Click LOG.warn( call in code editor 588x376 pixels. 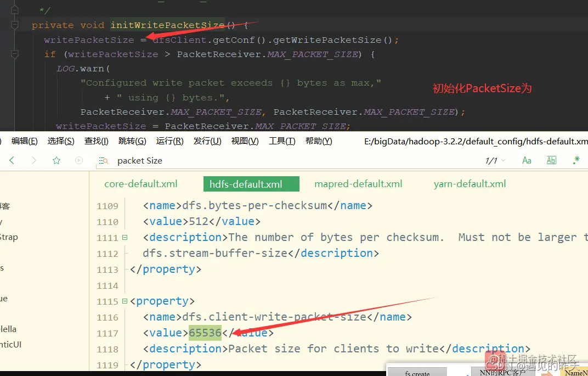point(83,69)
